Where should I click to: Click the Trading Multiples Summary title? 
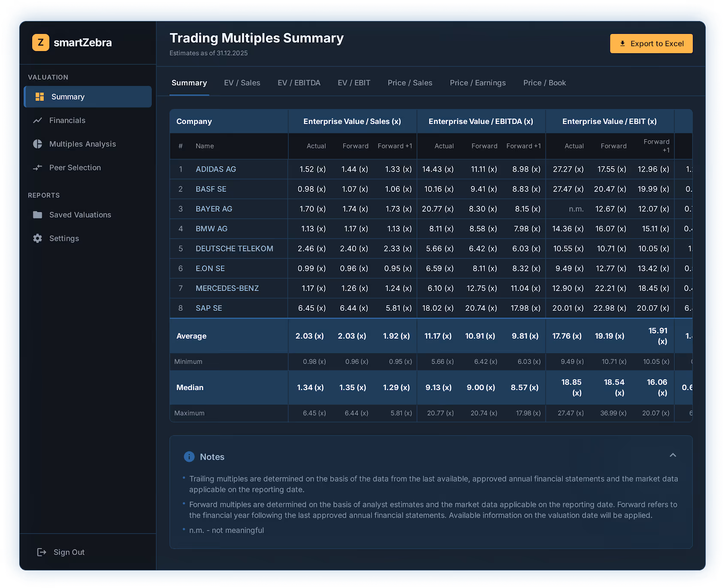coord(257,38)
